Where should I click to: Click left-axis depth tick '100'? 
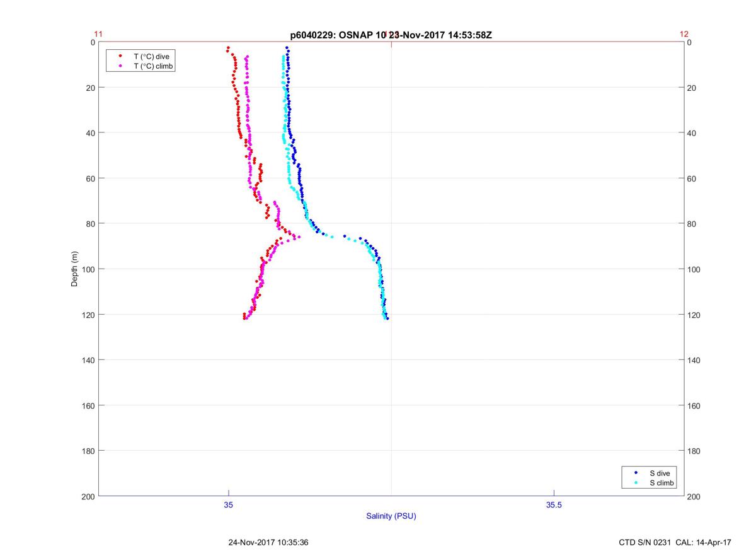(x=89, y=269)
